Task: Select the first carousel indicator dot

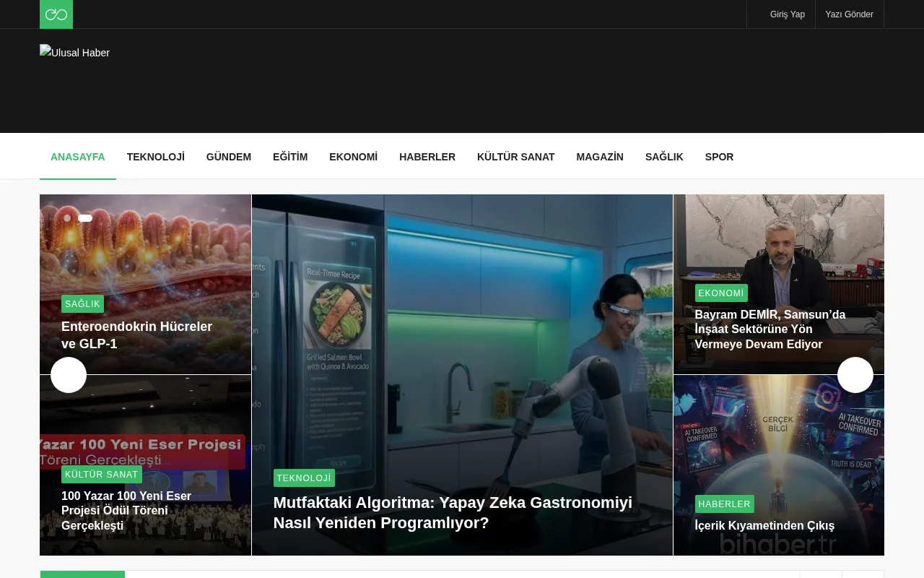Action: click(67, 218)
